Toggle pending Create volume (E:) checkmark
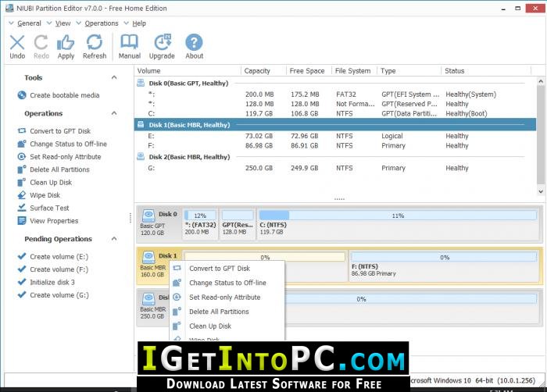Viewport: 547px width, 392px height. point(22,256)
